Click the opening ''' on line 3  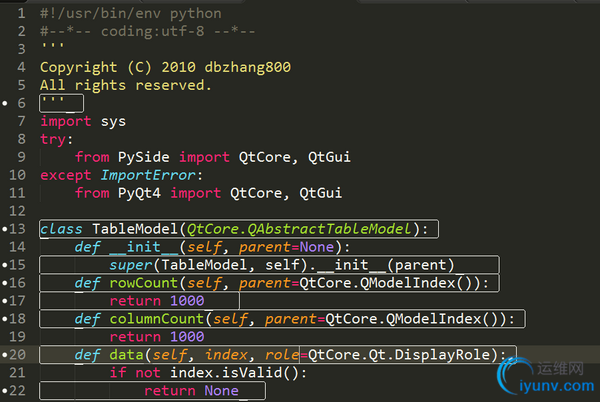click(53, 47)
